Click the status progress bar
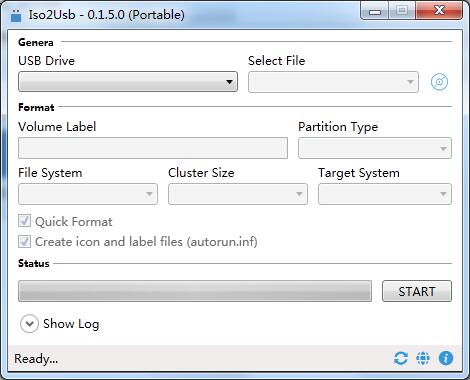The width and height of the screenshot is (470, 380). (195, 291)
